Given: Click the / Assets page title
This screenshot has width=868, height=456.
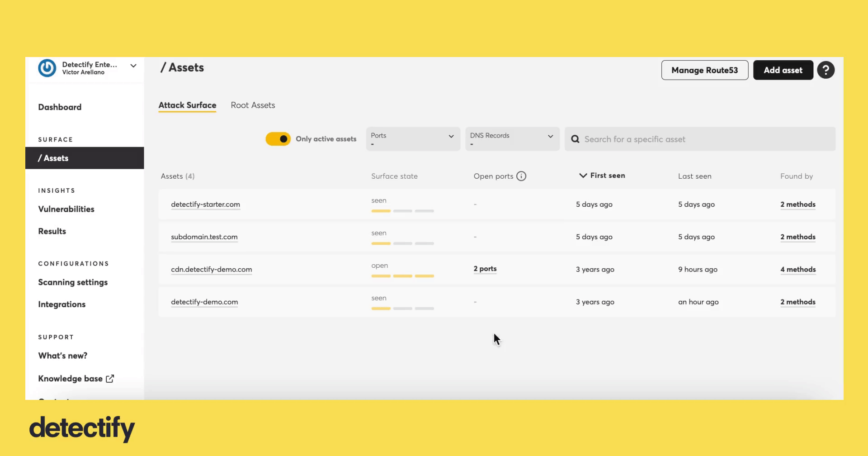Looking at the screenshot, I should pos(182,68).
